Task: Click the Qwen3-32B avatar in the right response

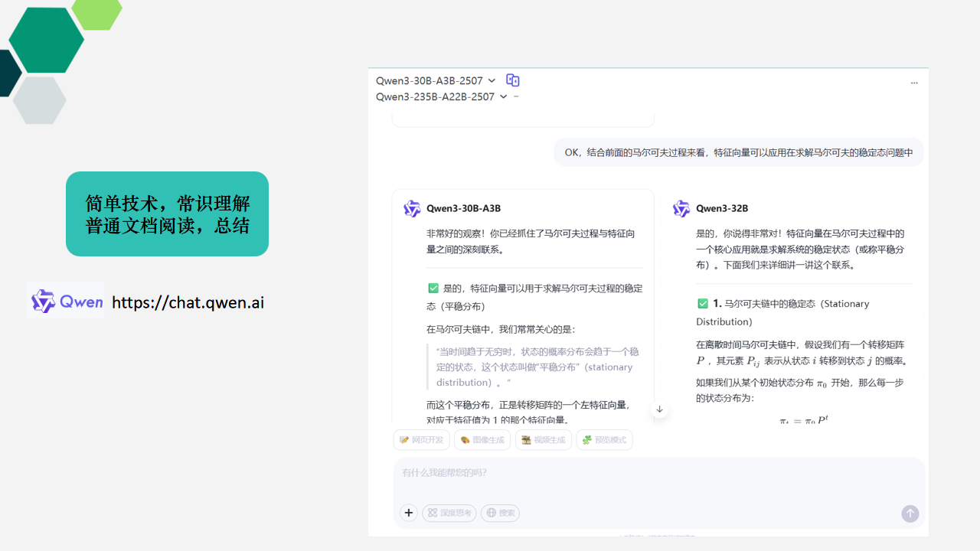Action: (681, 208)
